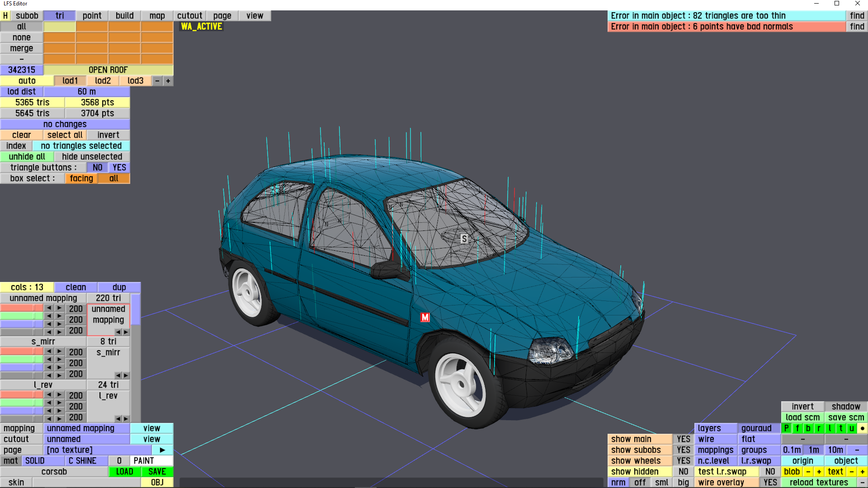868x488 pixels.
Task: Click the plus button next to lod3
Action: coord(168,81)
